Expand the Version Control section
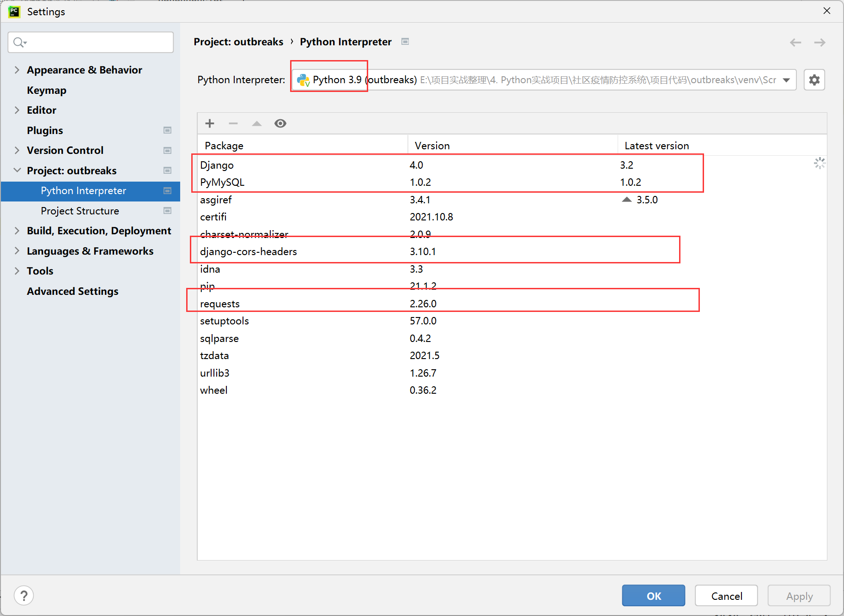844x616 pixels. pyautogui.click(x=17, y=150)
